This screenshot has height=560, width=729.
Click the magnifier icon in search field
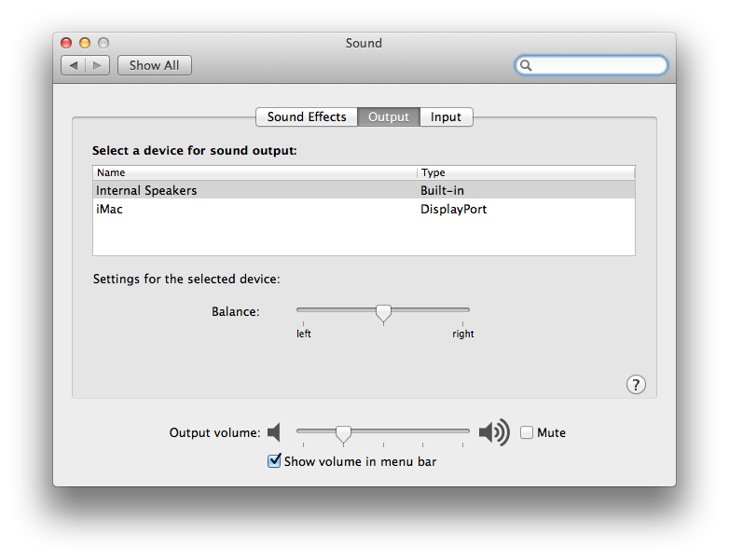click(x=527, y=65)
